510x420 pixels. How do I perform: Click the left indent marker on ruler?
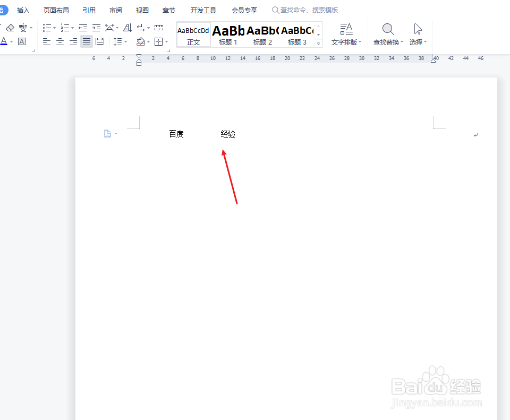tap(139, 63)
